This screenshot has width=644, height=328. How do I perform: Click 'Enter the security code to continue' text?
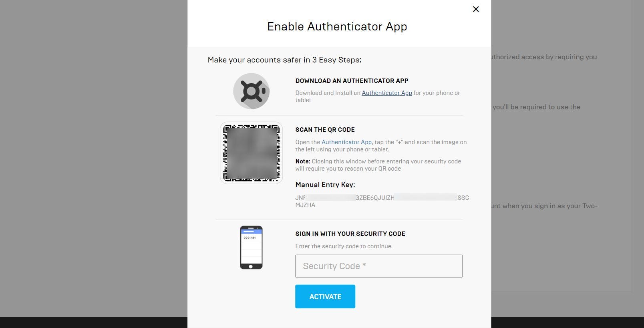click(344, 246)
